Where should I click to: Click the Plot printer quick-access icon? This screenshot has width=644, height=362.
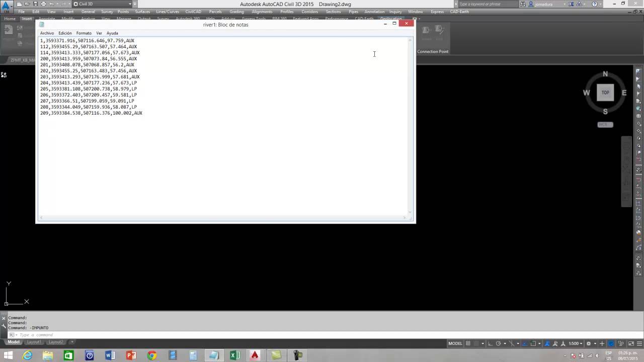(43, 4)
